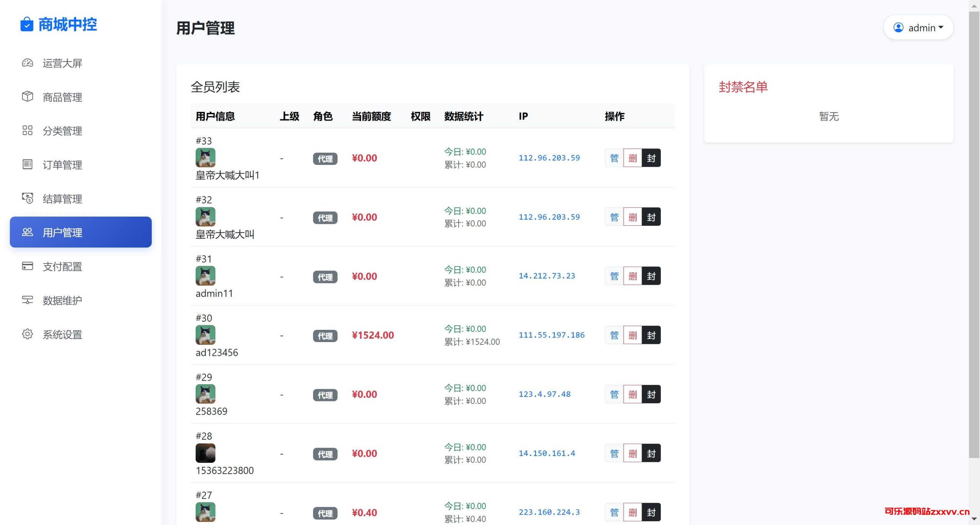The image size is (980, 525).
Task: Click the user avatar icon beside admin
Action: tap(898, 28)
